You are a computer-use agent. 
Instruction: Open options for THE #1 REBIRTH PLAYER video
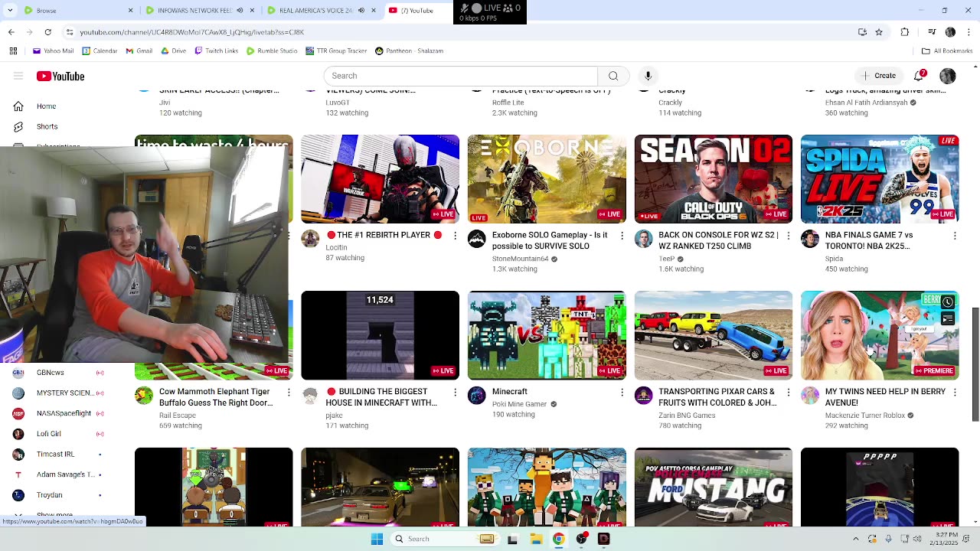pos(455,236)
